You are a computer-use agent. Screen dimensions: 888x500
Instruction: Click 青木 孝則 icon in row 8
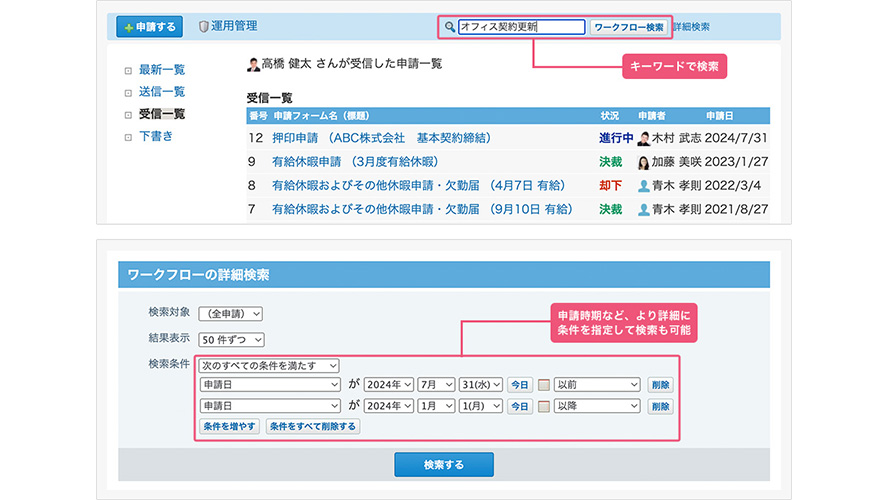pos(643,186)
